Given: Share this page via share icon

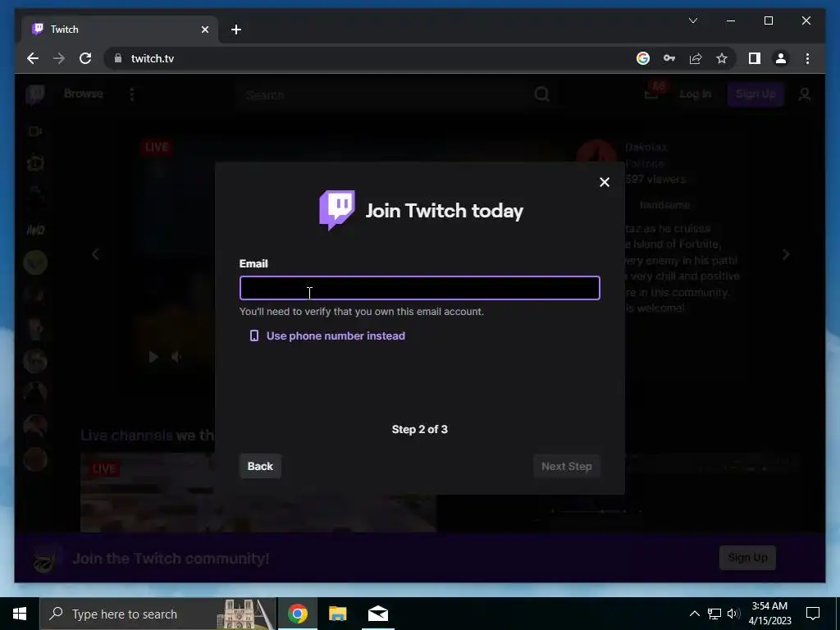Looking at the screenshot, I should coord(696,58).
